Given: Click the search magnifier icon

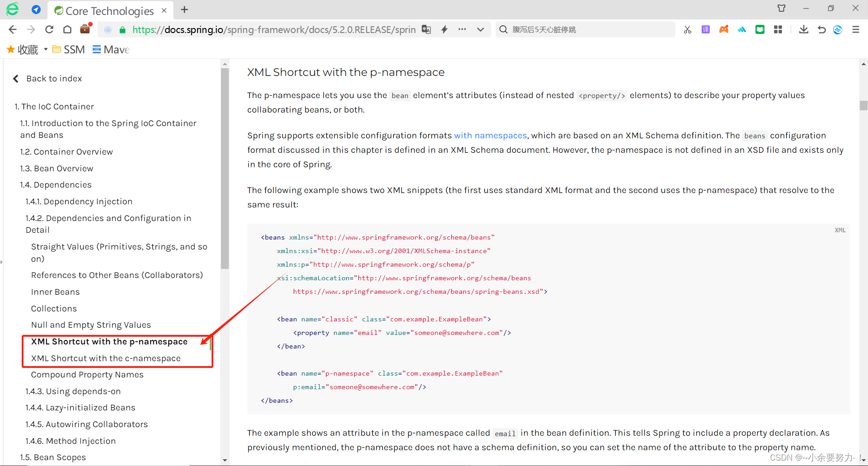Looking at the screenshot, I should [503, 30].
